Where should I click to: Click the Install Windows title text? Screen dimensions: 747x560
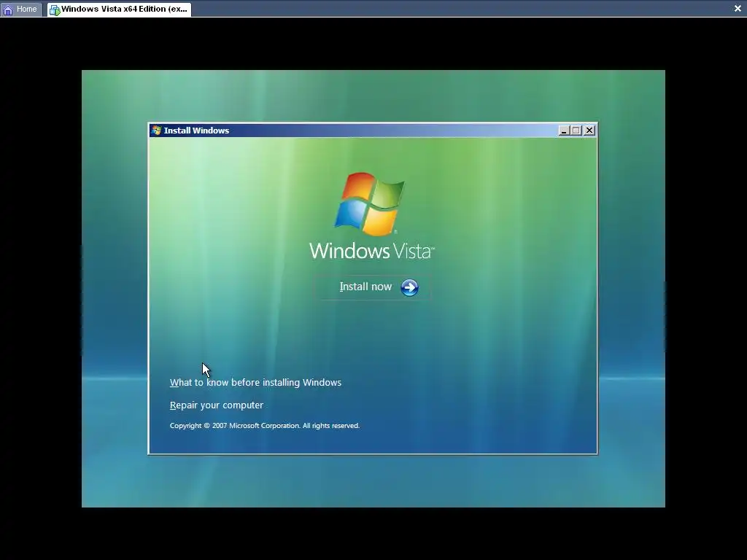pyautogui.click(x=196, y=131)
